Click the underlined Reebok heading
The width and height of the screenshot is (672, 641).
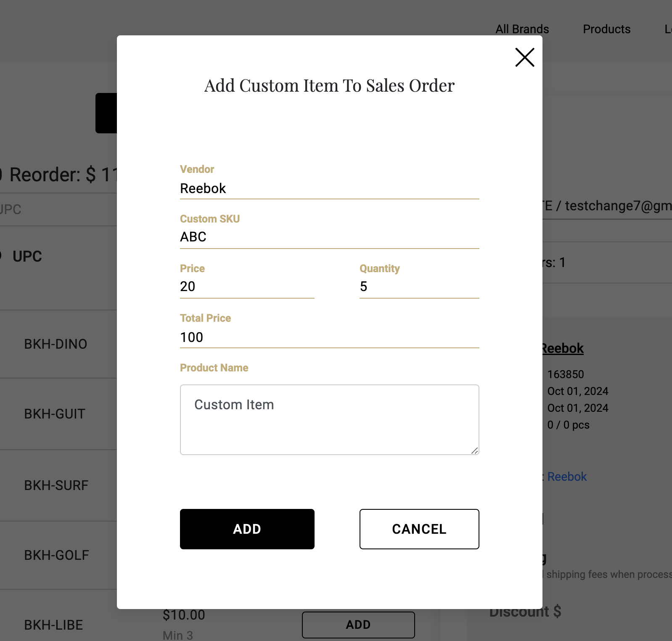[x=563, y=348]
